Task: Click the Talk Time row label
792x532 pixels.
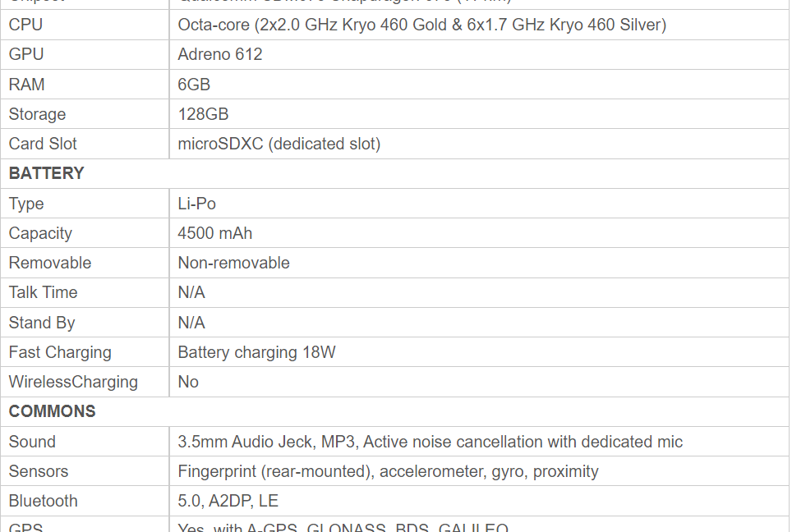Action: (43, 293)
